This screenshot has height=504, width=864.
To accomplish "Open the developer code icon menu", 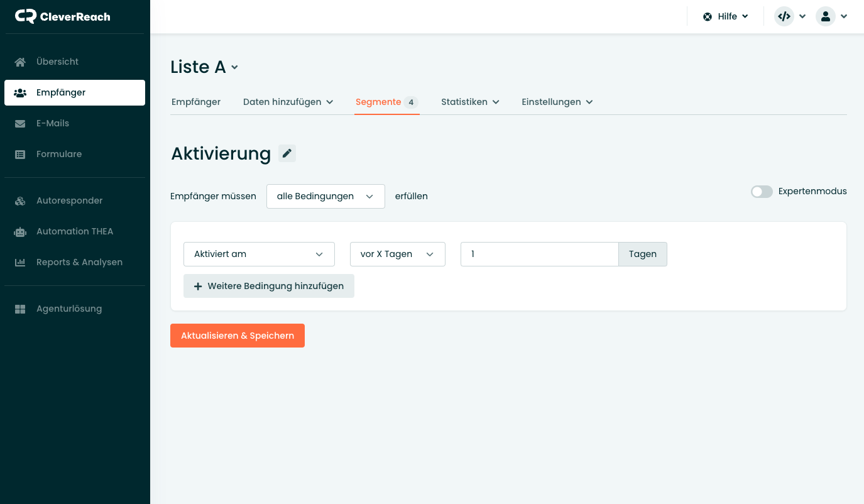I will tap(790, 17).
